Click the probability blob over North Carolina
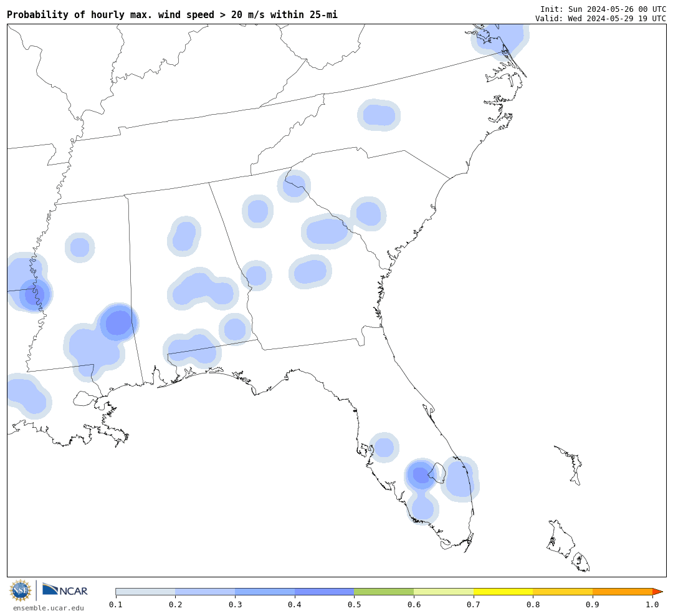 pyautogui.click(x=379, y=115)
